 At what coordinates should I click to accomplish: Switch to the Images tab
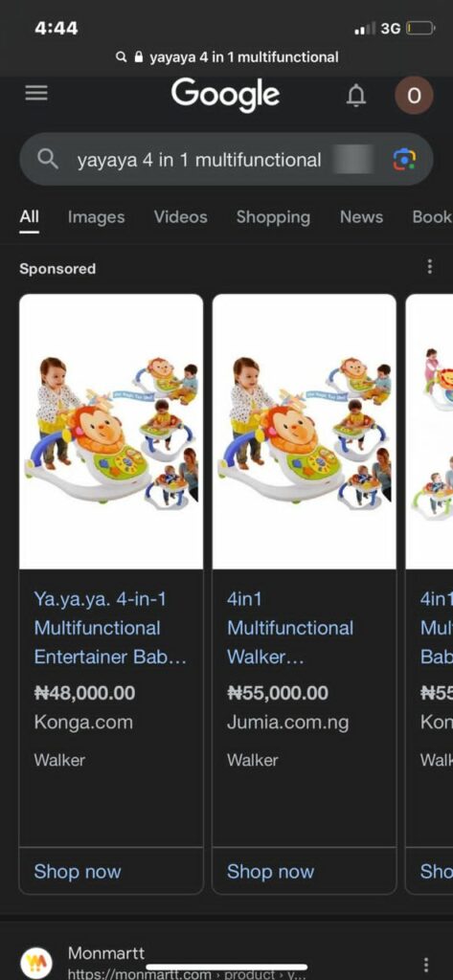pyautogui.click(x=96, y=217)
